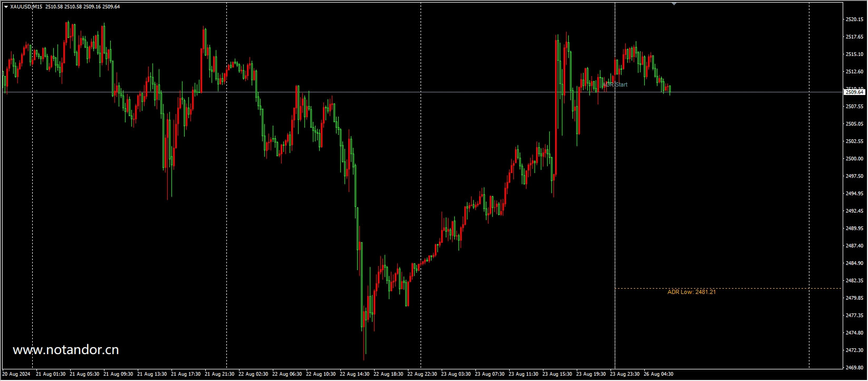
Task: Click the 26 Aug 04:30 time label
Action: 659,374
